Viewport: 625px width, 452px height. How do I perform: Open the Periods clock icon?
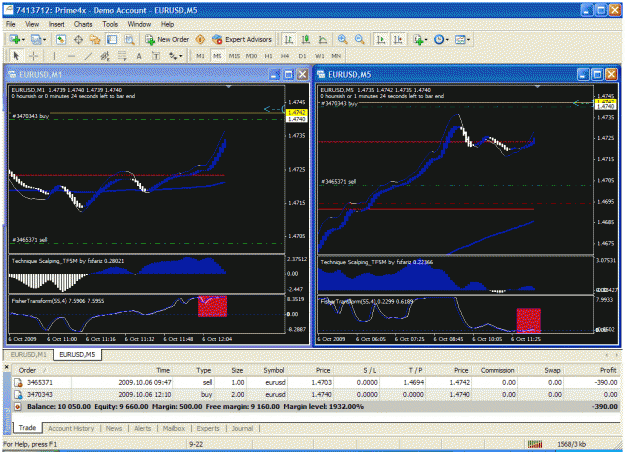438,39
